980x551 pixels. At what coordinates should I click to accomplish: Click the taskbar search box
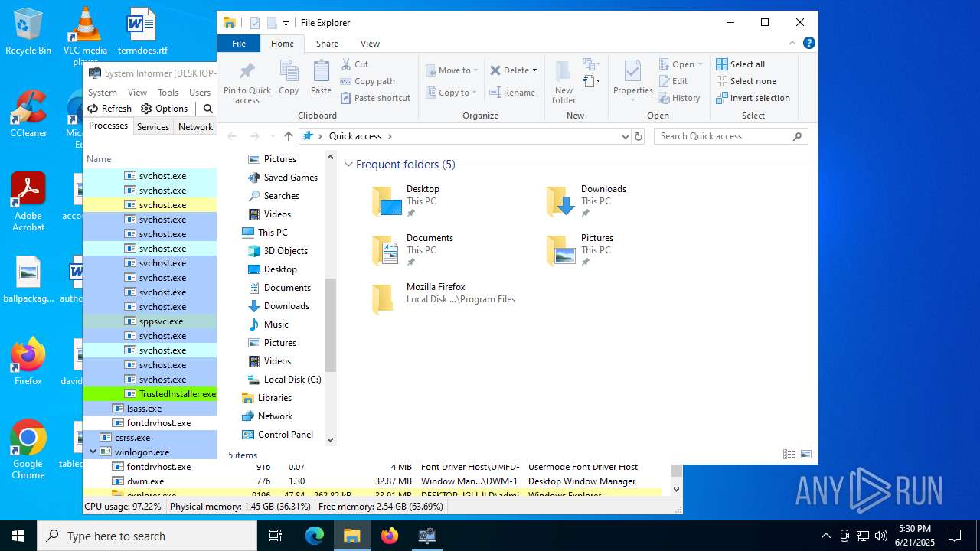tap(147, 536)
